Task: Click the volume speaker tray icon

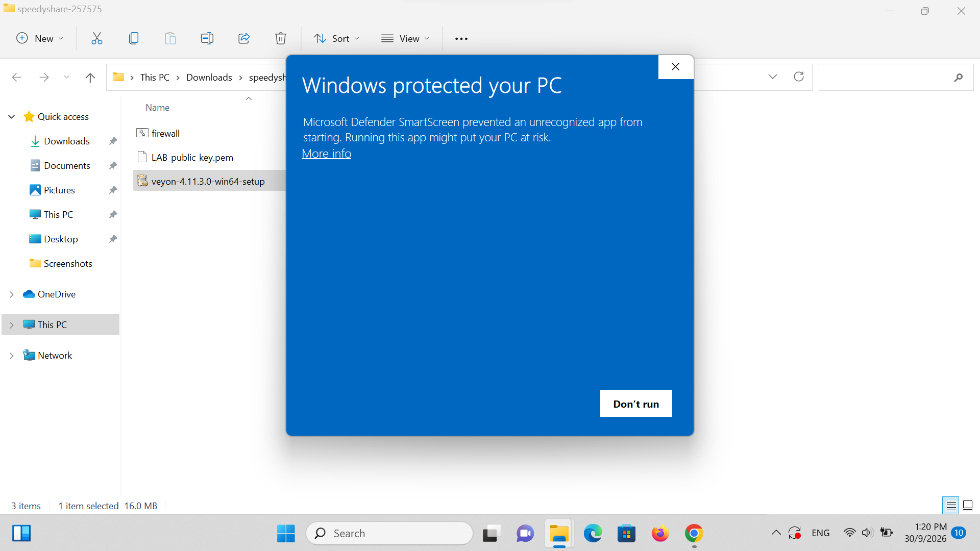Action: pyautogui.click(x=867, y=533)
